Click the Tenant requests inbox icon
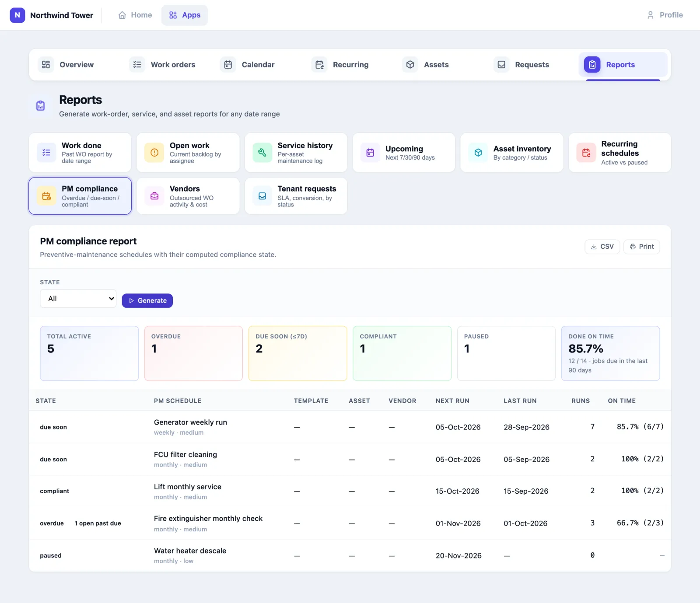The height and width of the screenshot is (603, 700). 262,196
